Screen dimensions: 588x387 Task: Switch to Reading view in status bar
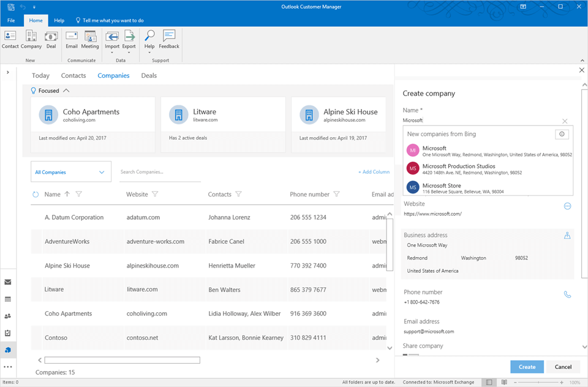click(x=504, y=382)
